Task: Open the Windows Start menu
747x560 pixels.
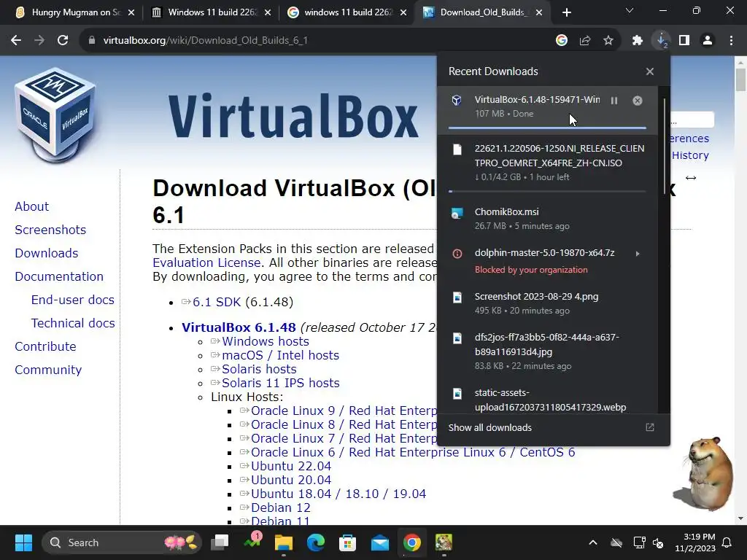Action: (x=23, y=542)
